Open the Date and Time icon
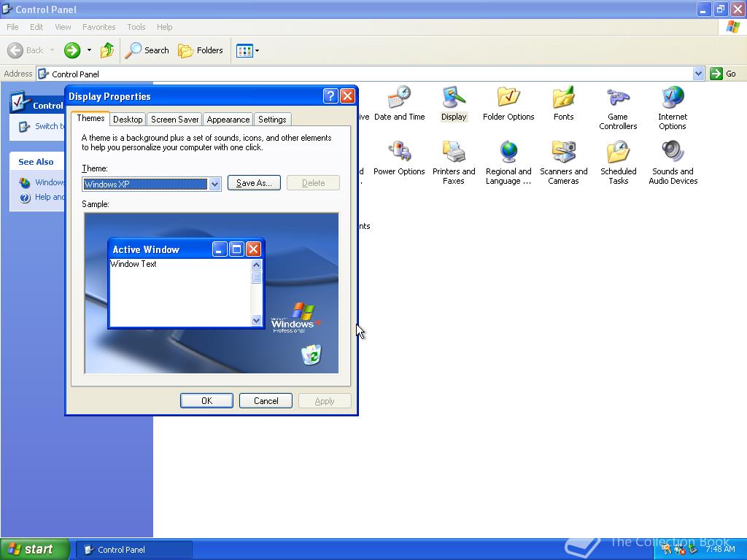The width and height of the screenshot is (747, 560). coord(399,104)
